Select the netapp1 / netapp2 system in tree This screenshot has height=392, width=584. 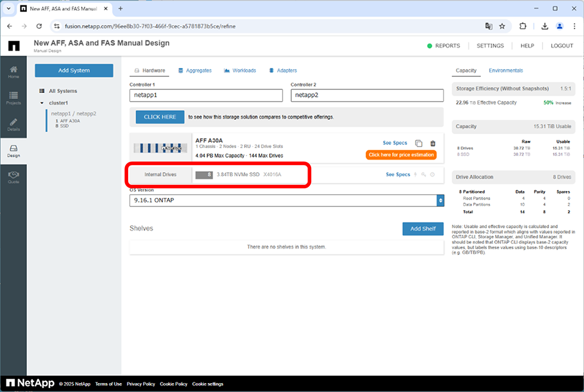coord(73,114)
